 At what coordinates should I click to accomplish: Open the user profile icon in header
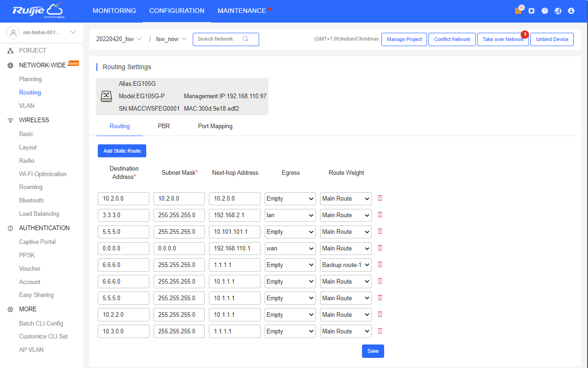click(571, 11)
